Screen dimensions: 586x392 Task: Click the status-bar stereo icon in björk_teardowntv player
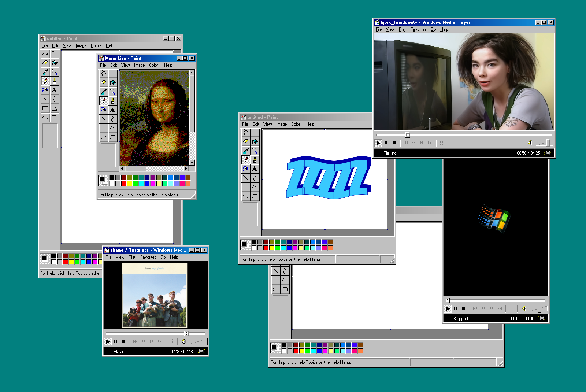point(548,153)
